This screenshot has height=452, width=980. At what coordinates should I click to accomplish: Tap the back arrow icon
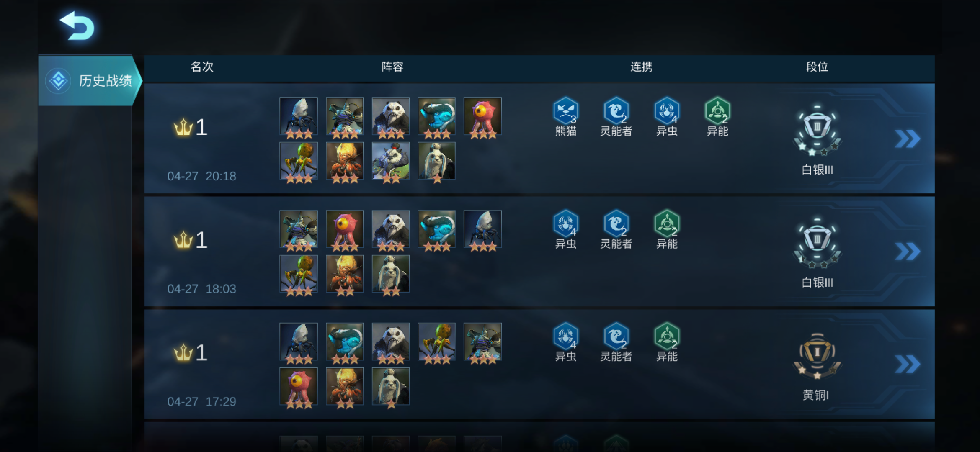coord(77,26)
